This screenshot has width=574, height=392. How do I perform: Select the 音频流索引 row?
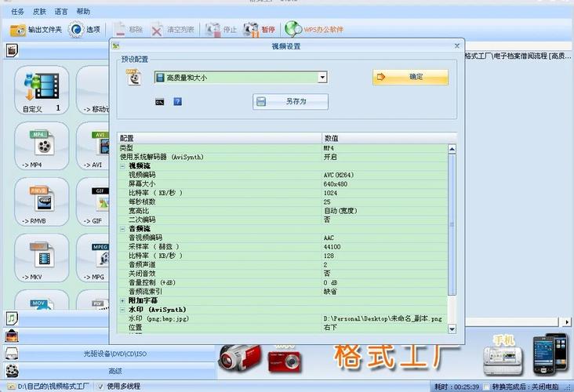point(283,292)
